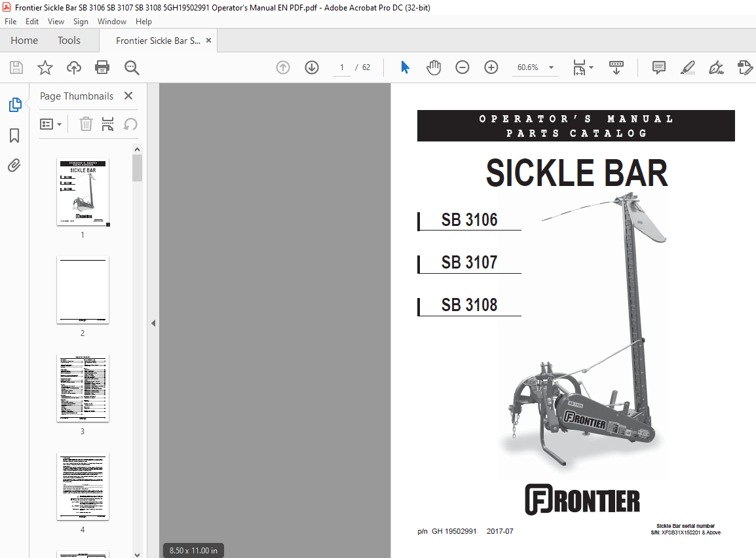
Task: Click the SB 3108 model text
Action: click(469, 305)
